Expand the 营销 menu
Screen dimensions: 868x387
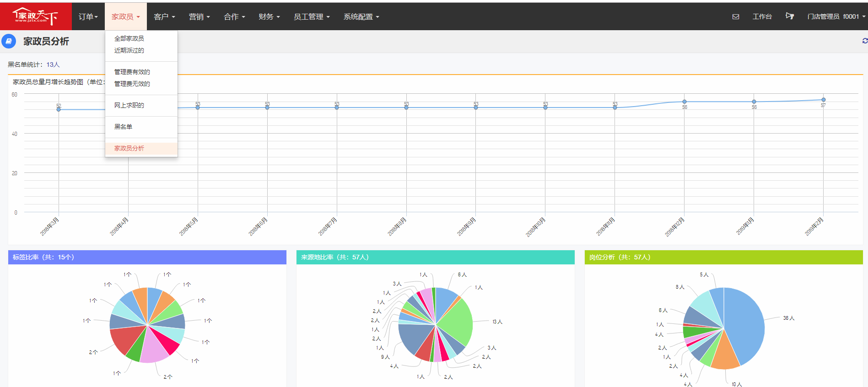[x=199, y=17]
